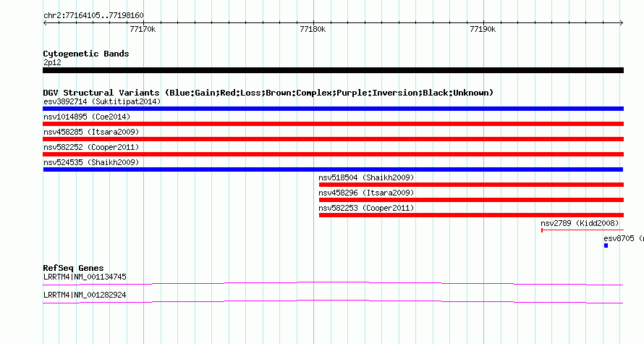Select the blue nsv524535 gain bar
Screen dimensions: 644x344
point(333,169)
